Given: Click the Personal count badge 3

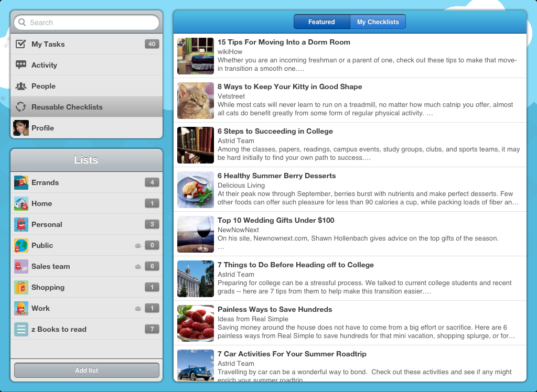Looking at the screenshot, I should coord(152,224).
